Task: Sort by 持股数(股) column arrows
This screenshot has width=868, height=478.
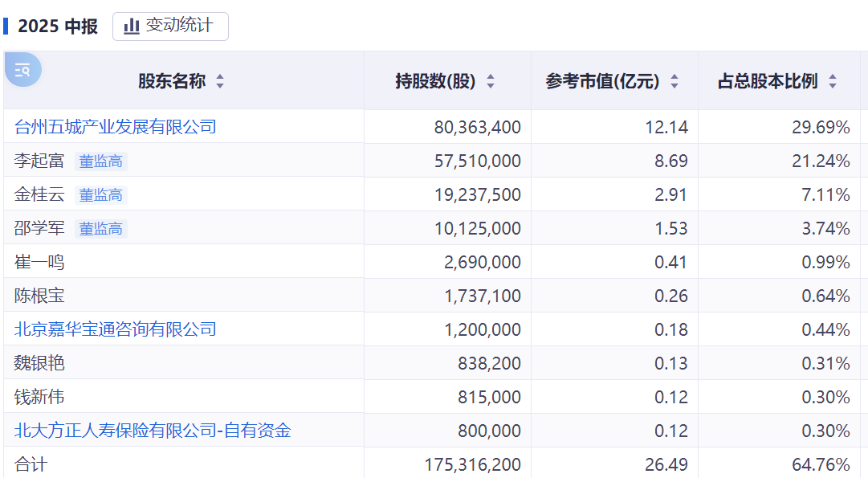Action: tap(491, 81)
